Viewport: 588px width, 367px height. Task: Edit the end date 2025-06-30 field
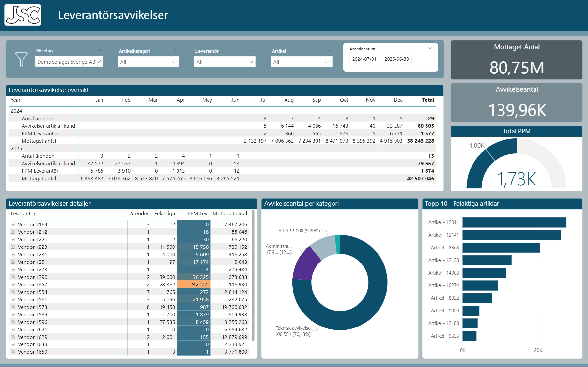pyautogui.click(x=396, y=59)
